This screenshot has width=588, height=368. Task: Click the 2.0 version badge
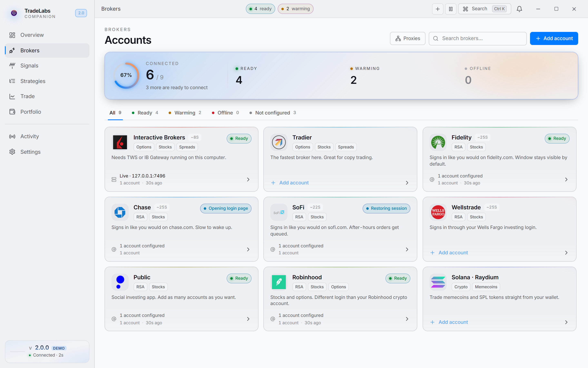click(x=81, y=13)
